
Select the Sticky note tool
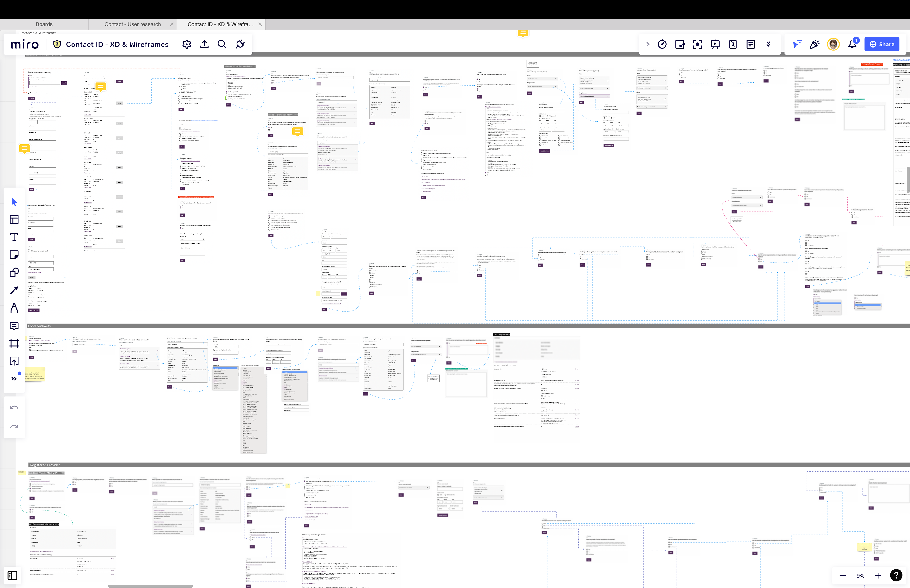click(14, 255)
